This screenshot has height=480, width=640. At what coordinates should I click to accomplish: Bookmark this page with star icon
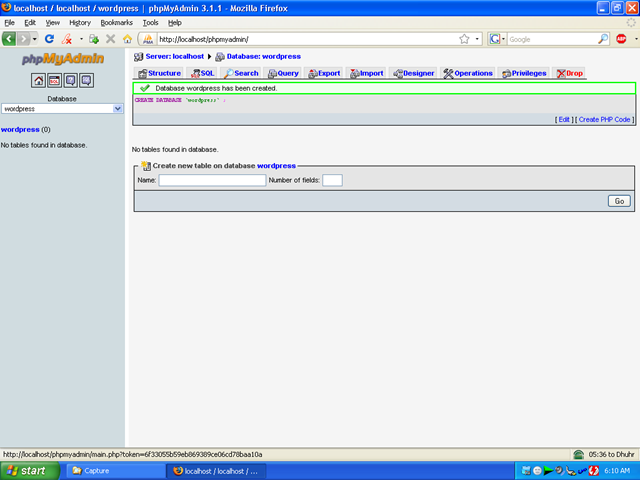coord(464,39)
